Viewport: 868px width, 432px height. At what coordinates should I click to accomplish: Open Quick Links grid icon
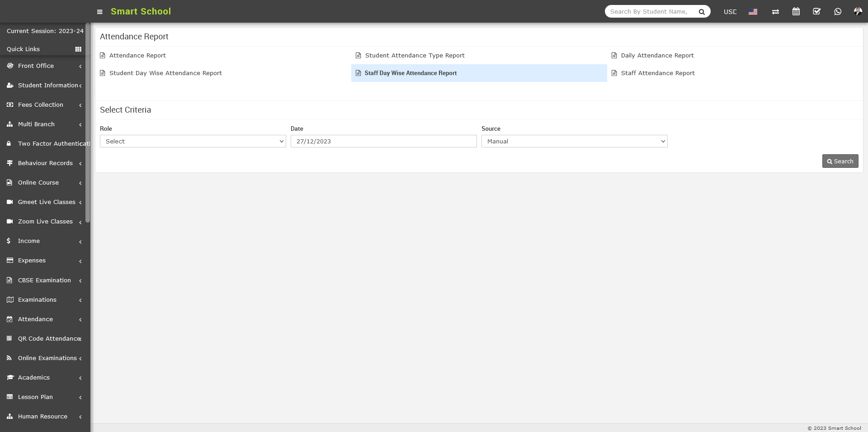pyautogui.click(x=78, y=49)
